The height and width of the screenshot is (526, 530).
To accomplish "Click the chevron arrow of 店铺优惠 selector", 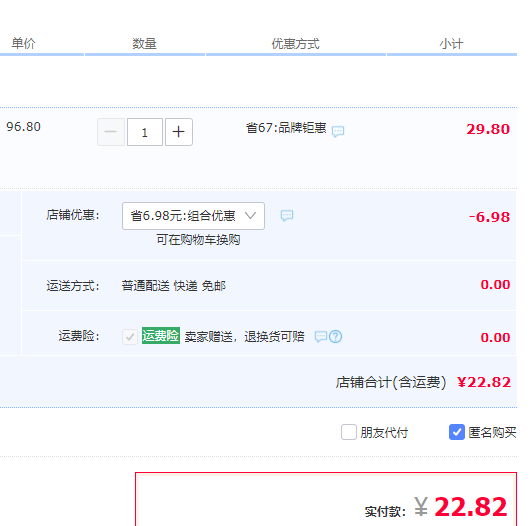I will pos(250,215).
